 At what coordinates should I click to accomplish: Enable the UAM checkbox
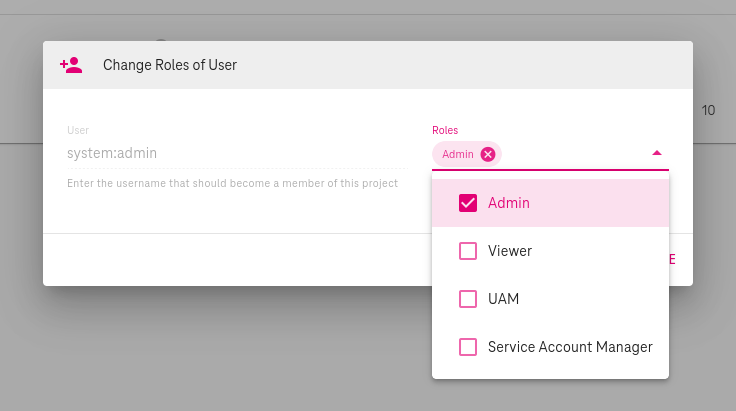[467, 299]
